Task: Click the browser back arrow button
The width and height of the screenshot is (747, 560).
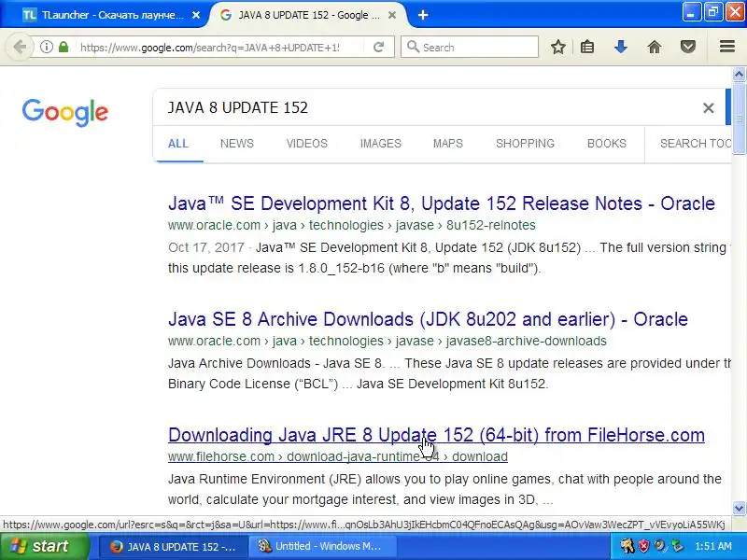Action: click(x=20, y=48)
